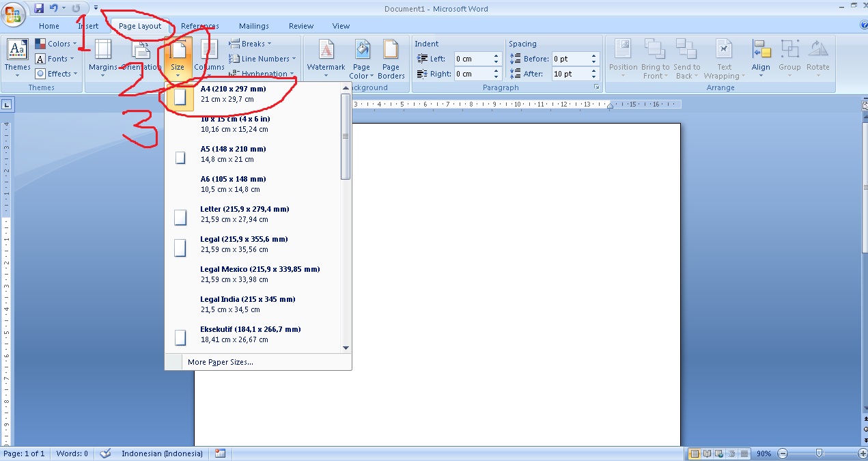This screenshot has width=868, height=461.
Task: Select Legal Mexico paper size
Action: click(253, 275)
